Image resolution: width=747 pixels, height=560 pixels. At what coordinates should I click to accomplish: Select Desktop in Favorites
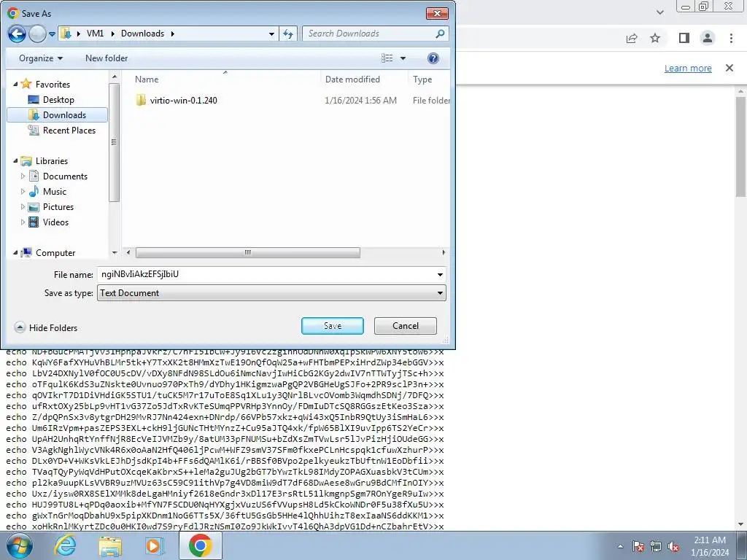58,99
